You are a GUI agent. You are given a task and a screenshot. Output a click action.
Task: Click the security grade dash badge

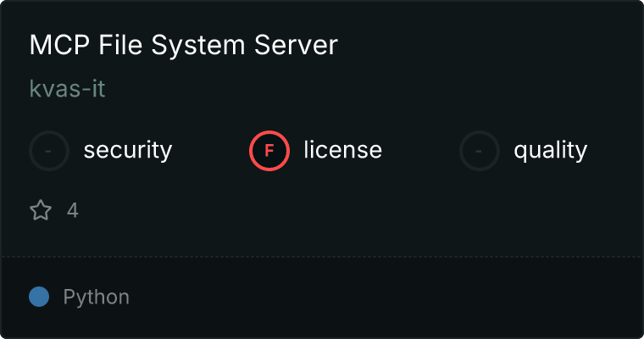coord(49,151)
